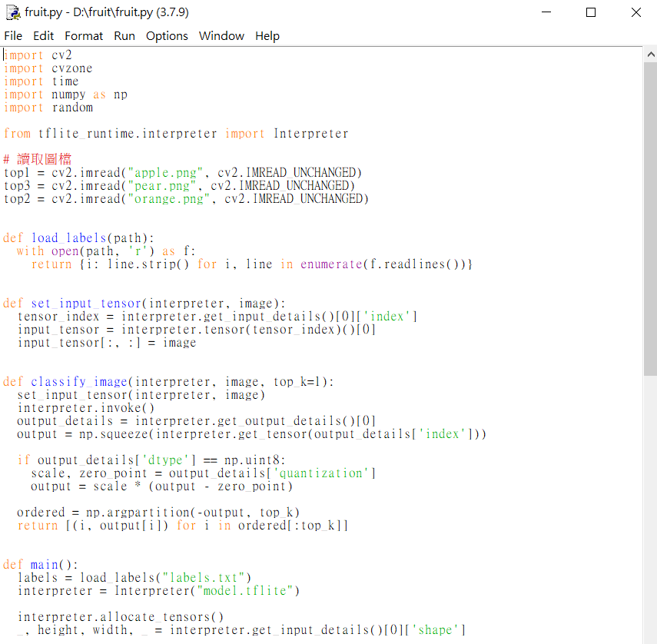
Task: Maximize the fruit.py window
Action: (x=591, y=12)
